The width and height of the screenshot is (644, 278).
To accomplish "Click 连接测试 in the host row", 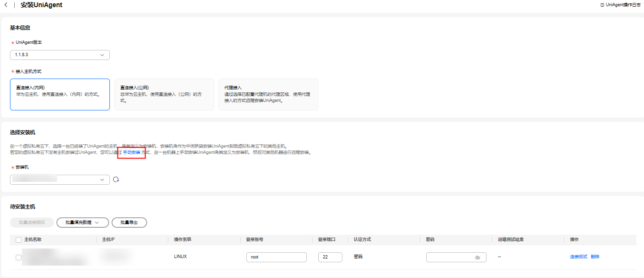I will click(x=579, y=257).
